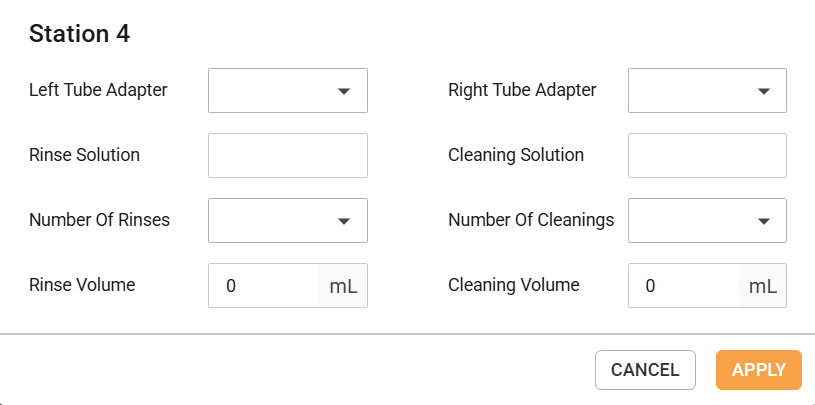The image size is (815, 405).
Task: Click the Cleaning Solution text field
Action: [x=707, y=155]
